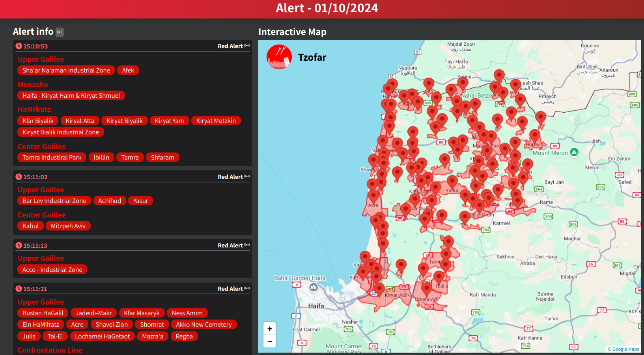Click the Karmiel label on the map
The height and width of the screenshot is (355, 644).
[501, 223]
